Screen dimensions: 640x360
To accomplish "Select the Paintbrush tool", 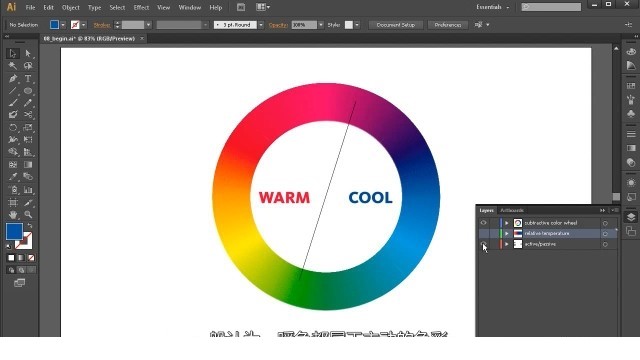I will pyautogui.click(x=13, y=103).
